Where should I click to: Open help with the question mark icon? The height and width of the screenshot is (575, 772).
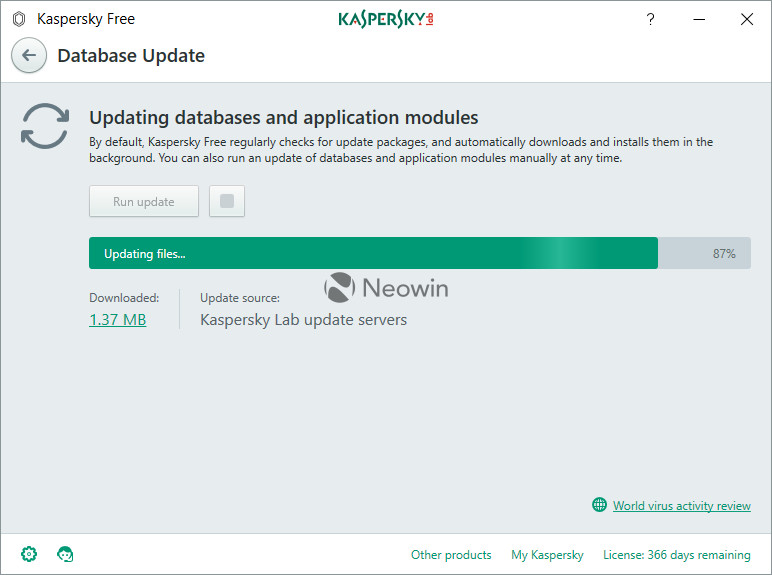click(x=650, y=19)
